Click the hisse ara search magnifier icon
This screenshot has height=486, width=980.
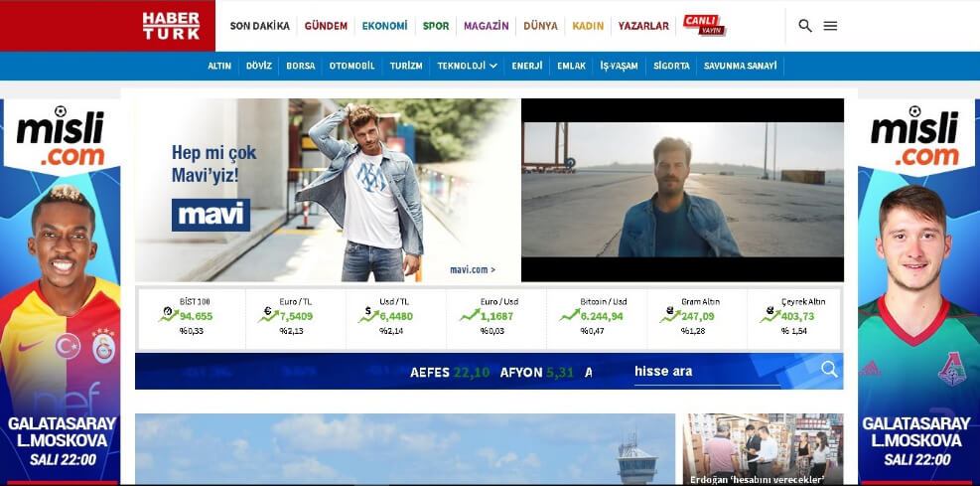tap(829, 371)
